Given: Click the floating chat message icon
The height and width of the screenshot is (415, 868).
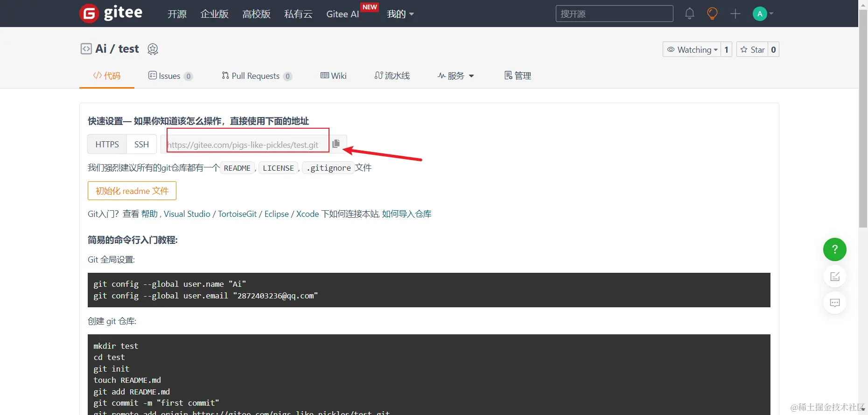Looking at the screenshot, I should [835, 303].
